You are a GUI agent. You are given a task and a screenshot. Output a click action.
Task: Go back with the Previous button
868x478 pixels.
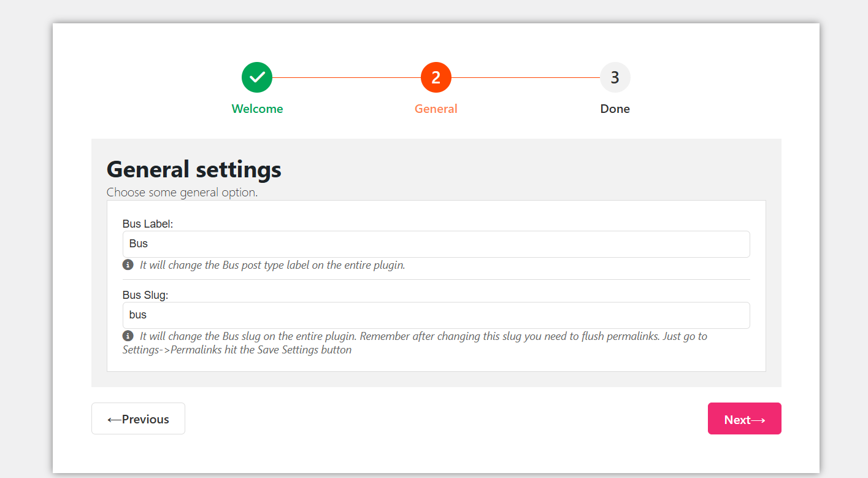click(x=138, y=418)
